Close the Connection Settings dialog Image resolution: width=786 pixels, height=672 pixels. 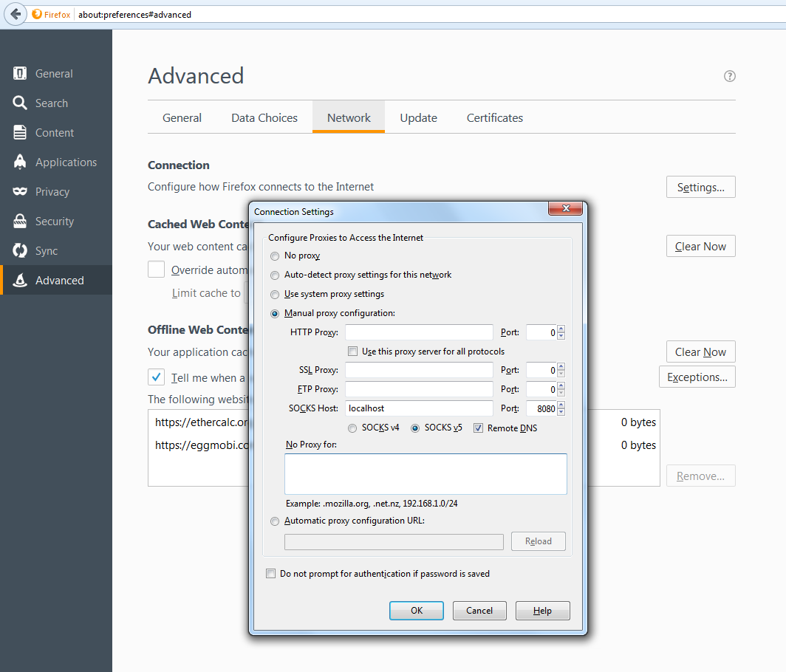click(565, 208)
